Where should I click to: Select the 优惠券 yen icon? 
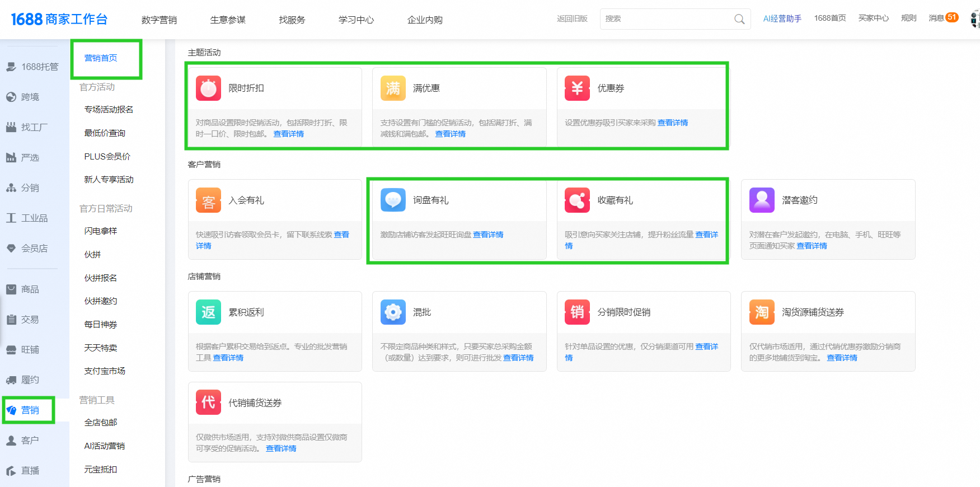coord(577,88)
